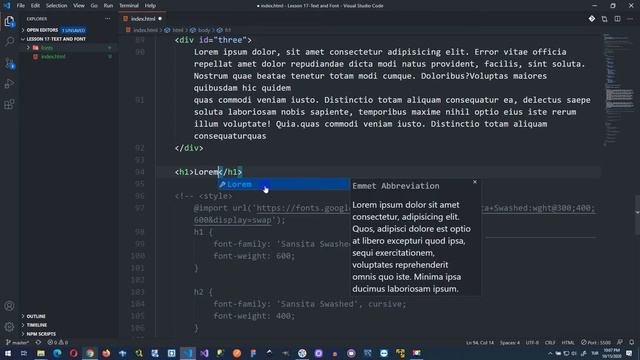Open the feedback icon in status bar
This screenshot has height=360, width=640.
tap(620, 342)
